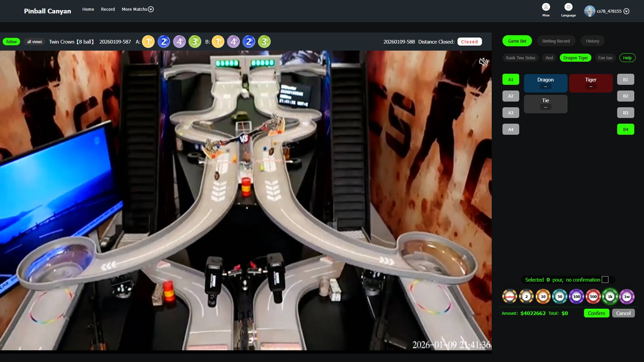Toggle the B1 position selector

pos(625,79)
